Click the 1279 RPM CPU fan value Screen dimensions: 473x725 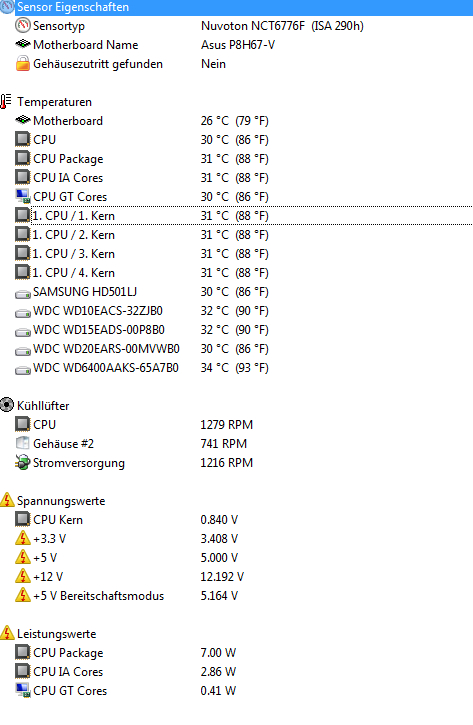(x=227, y=424)
